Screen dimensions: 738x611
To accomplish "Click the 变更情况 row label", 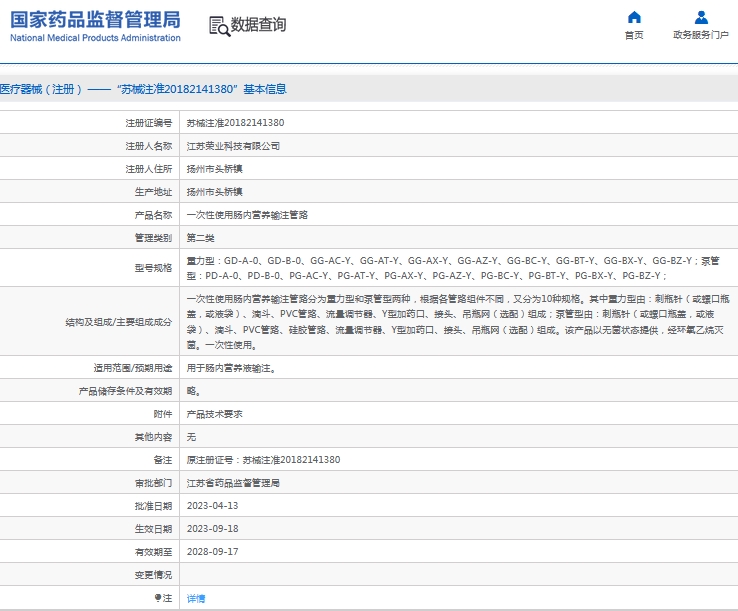I will [x=153, y=575].
